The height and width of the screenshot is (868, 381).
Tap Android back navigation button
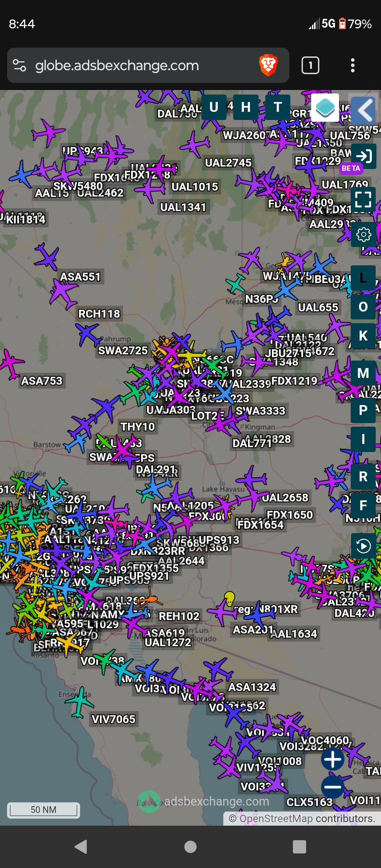[x=81, y=846]
